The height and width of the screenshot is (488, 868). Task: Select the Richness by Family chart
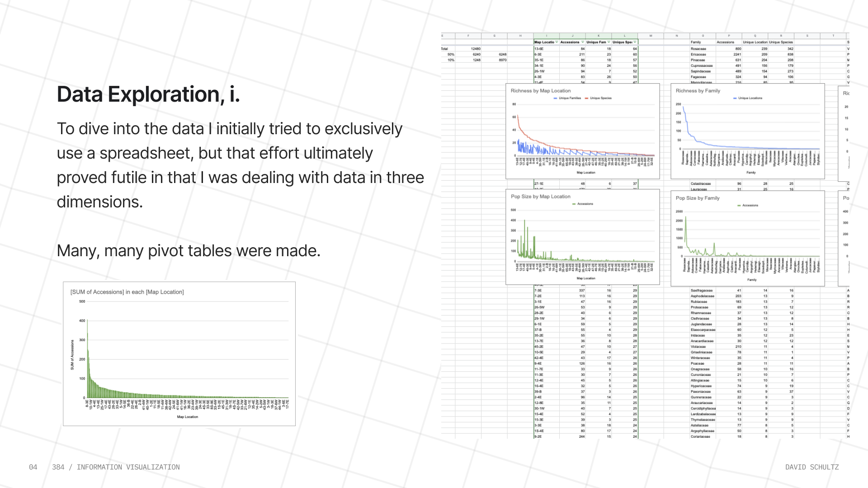(x=747, y=131)
